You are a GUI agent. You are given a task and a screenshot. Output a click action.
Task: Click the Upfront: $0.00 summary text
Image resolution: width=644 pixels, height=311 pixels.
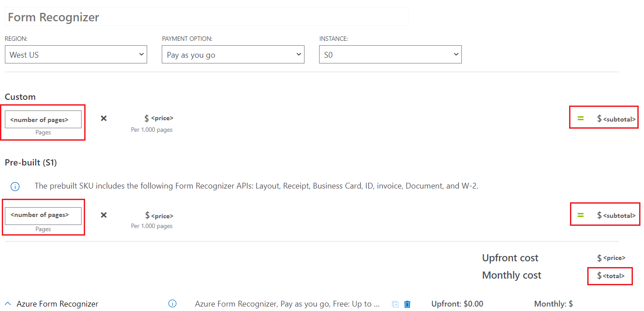tap(457, 304)
